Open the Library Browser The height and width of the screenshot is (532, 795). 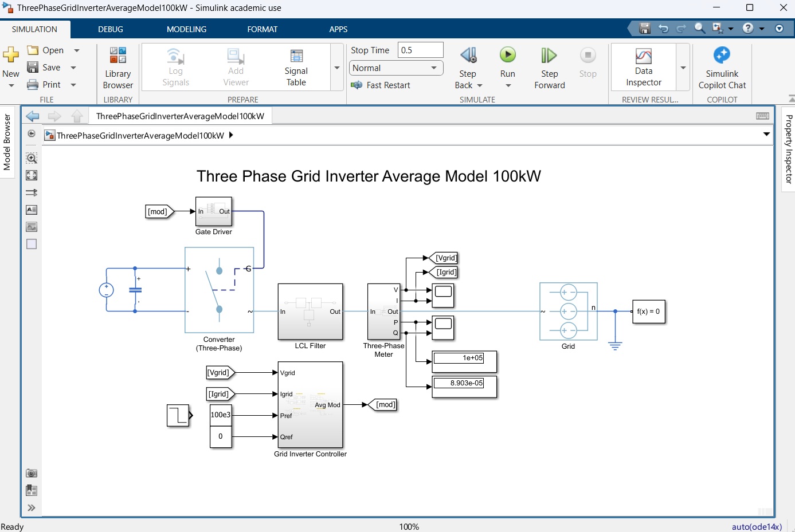click(x=118, y=68)
